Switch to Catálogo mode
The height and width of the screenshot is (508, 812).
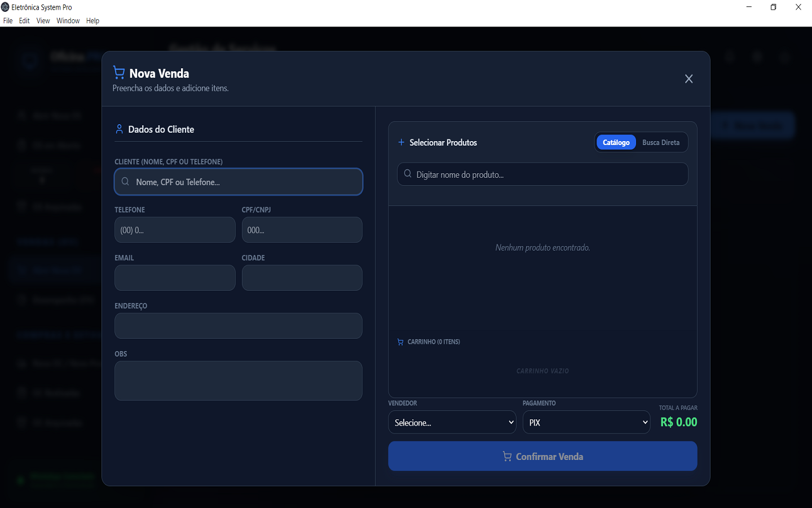tap(616, 142)
